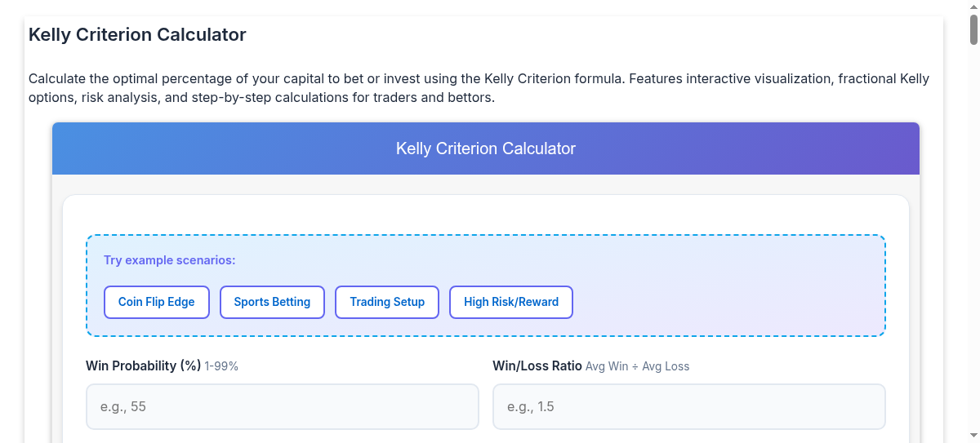Select the Sports Betting scenario
980x443 pixels.
pyautogui.click(x=272, y=302)
